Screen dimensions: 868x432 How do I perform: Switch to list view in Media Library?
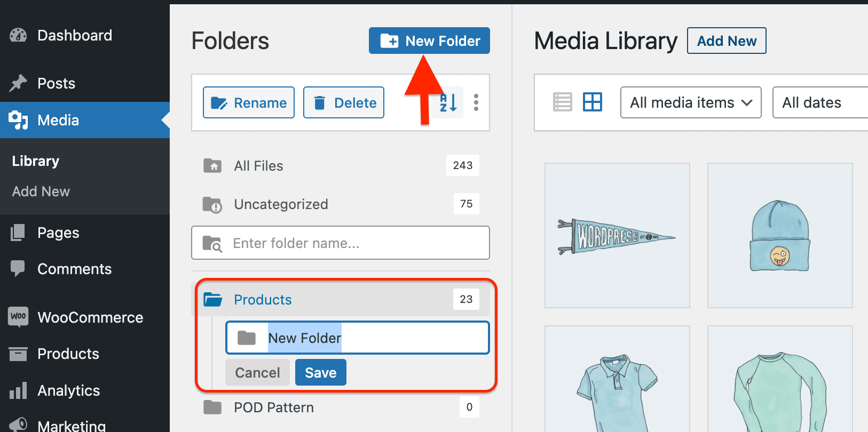pos(562,102)
